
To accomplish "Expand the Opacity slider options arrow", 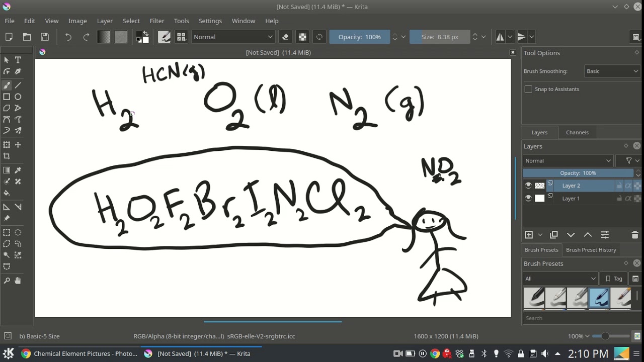I will (404, 37).
